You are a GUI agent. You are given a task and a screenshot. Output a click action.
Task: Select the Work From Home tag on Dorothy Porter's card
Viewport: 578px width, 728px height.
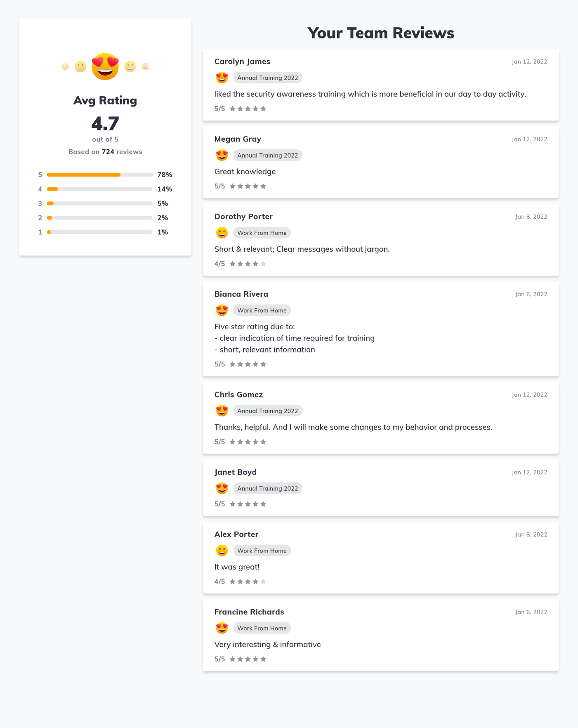[262, 232]
